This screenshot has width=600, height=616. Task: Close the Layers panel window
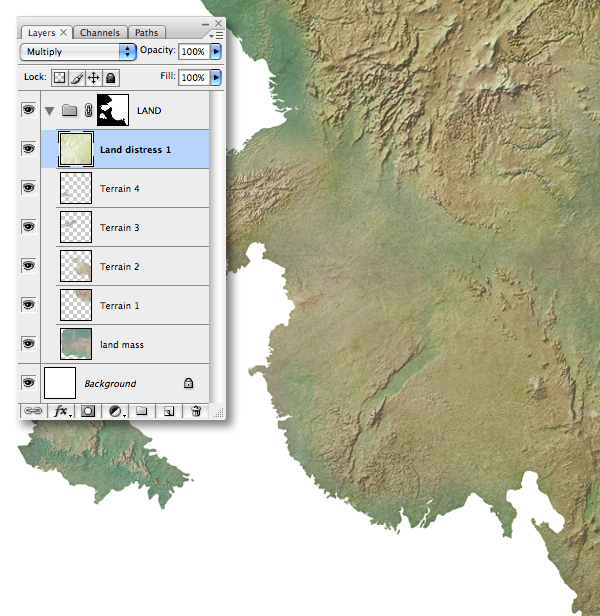click(218, 23)
